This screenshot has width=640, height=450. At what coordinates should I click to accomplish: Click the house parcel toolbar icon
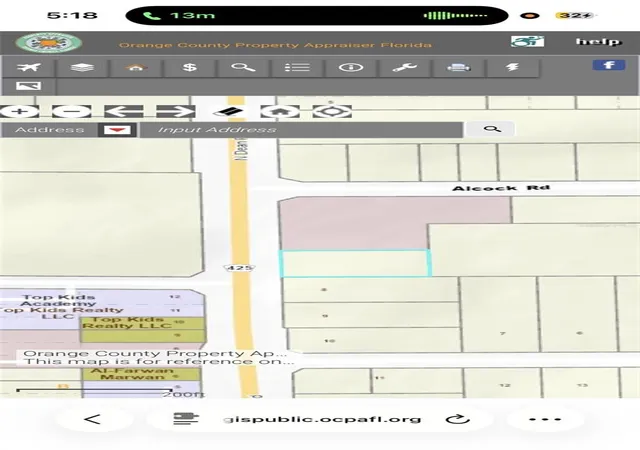coord(136,67)
